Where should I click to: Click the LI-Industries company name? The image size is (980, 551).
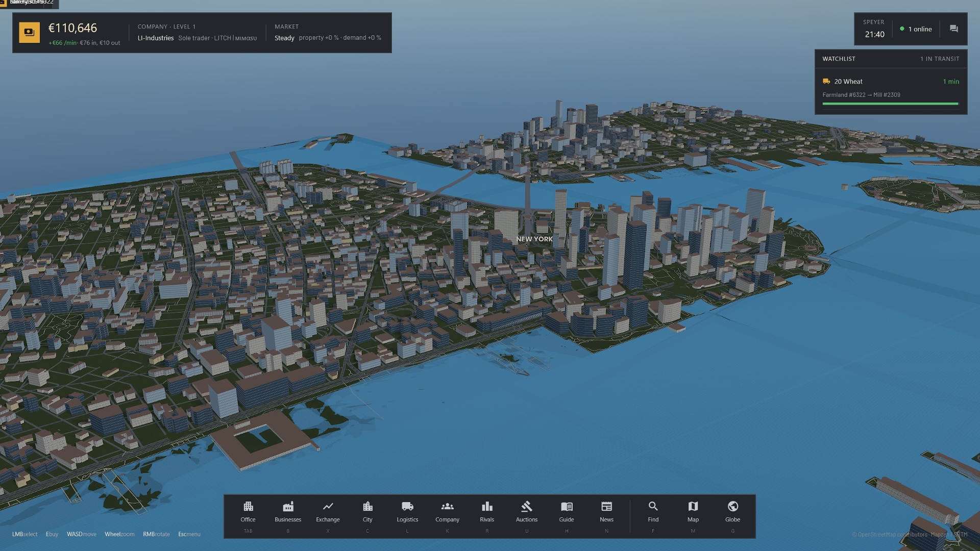point(155,38)
